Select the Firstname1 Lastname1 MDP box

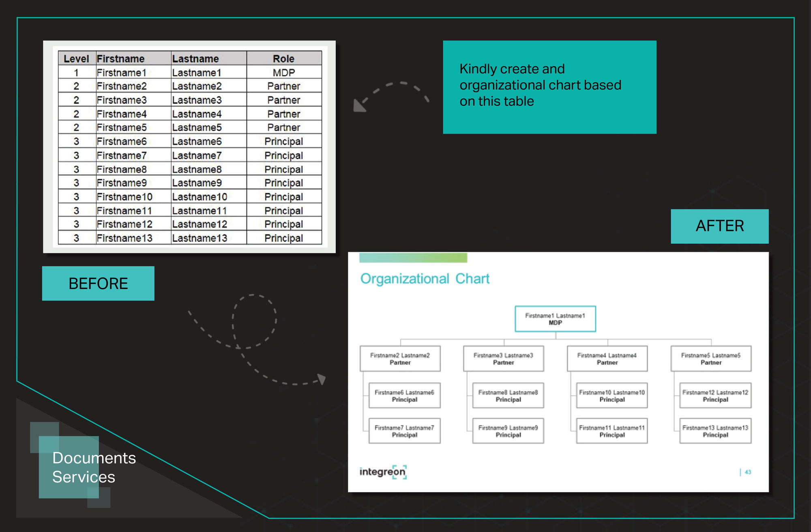coord(555,319)
